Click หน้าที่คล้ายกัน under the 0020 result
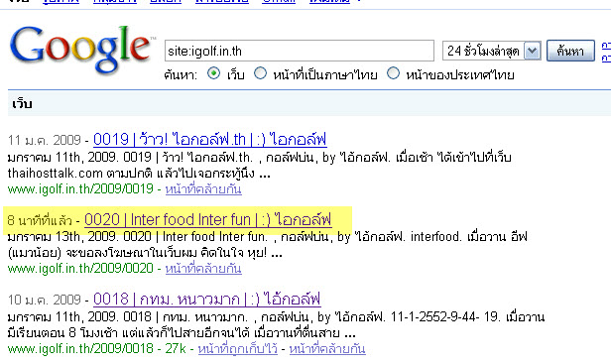611x364 pixels. click(x=203, y=269)
